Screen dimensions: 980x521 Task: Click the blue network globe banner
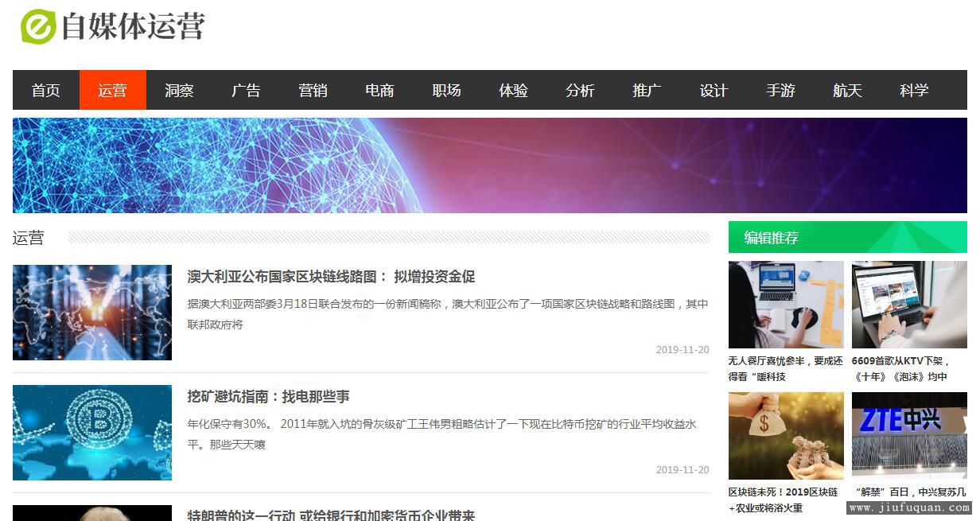tap(490, 165)
